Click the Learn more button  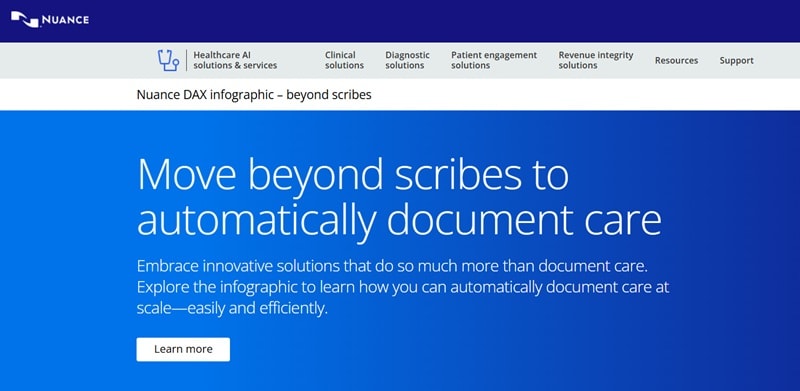(x=183, y=349)
